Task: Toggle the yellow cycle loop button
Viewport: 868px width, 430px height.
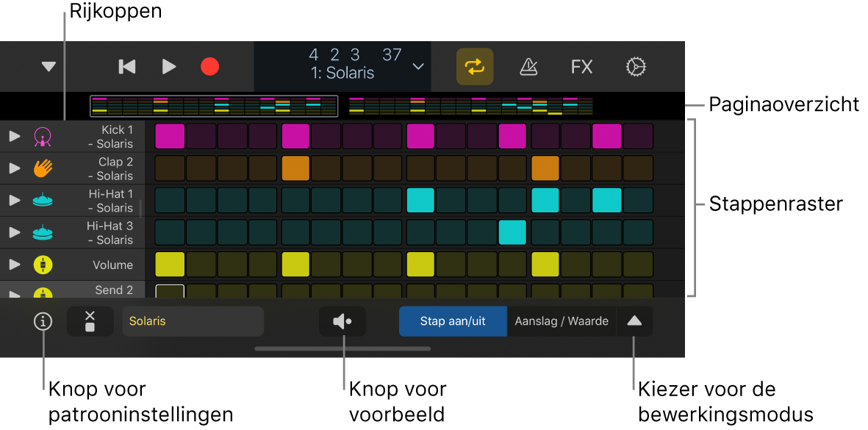Action: (474, 66)
